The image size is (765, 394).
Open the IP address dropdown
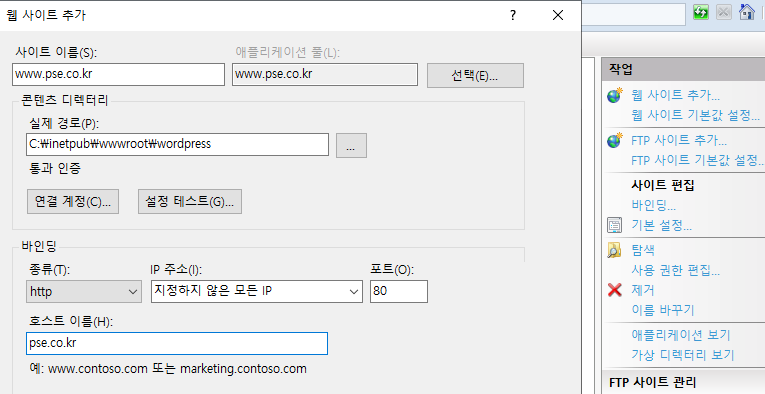click(x=257, y=292)
